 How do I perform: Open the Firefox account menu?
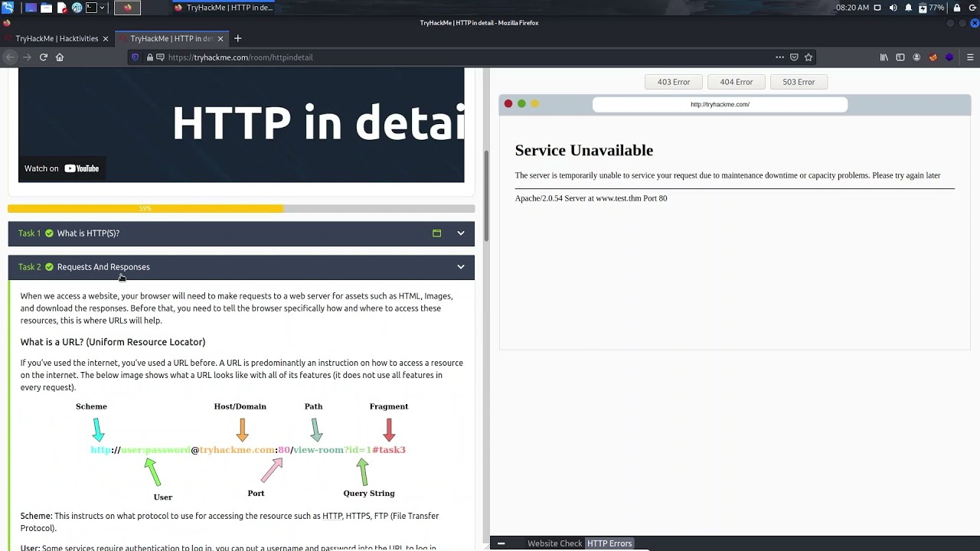(916, 57)
